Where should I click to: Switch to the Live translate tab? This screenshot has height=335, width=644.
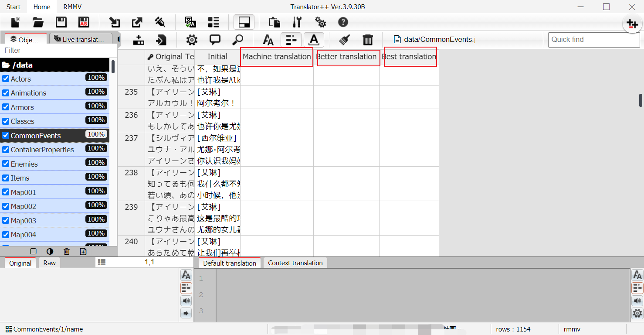point(81,39)
